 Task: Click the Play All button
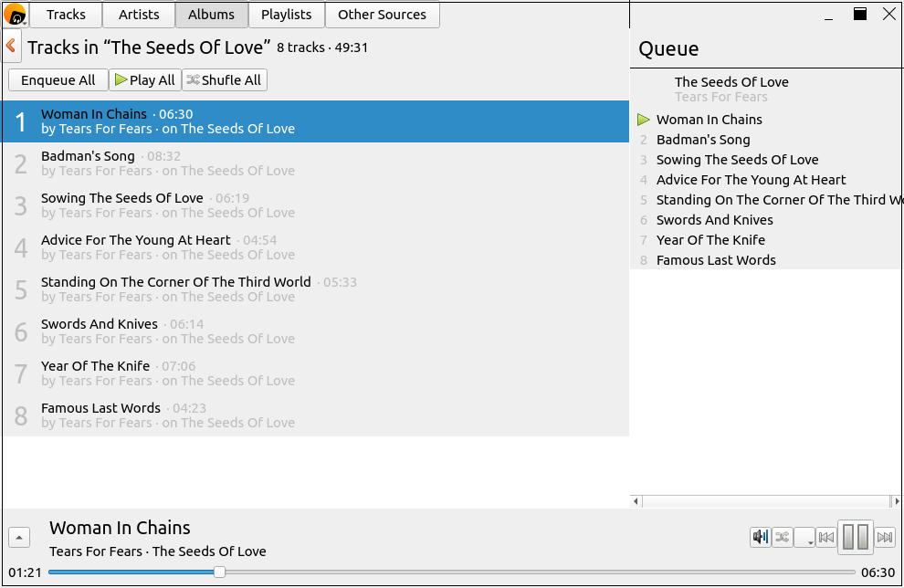tap(145, 80)
